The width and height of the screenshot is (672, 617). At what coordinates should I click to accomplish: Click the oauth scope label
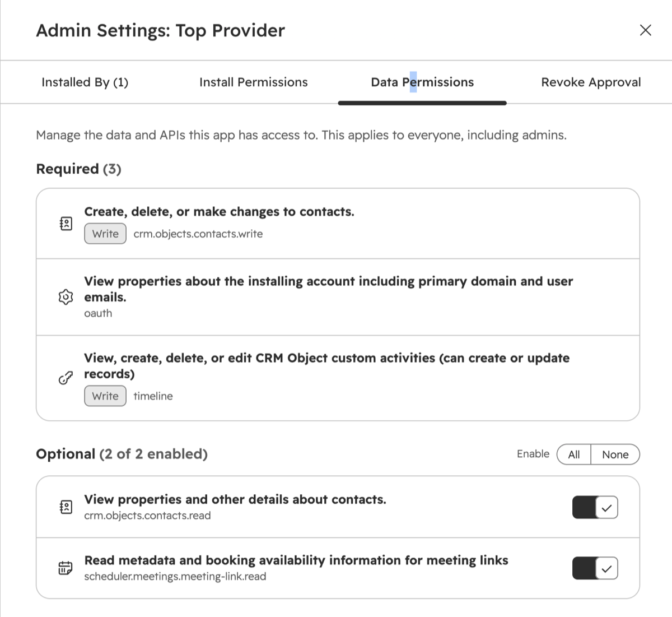coord(98,313)
